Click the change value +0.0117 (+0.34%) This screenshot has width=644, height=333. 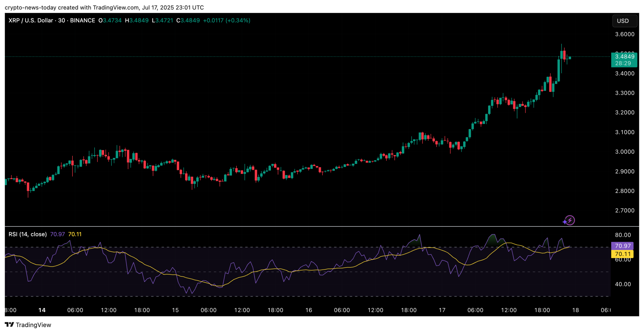click(226, 20)
